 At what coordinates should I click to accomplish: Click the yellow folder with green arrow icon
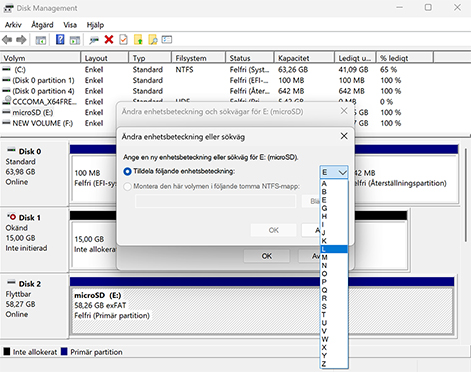tap(138, 40)
